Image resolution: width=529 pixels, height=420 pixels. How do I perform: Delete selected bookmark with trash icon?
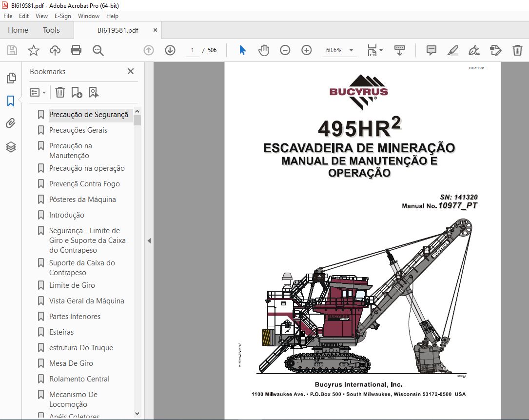[x=60, y=92]
